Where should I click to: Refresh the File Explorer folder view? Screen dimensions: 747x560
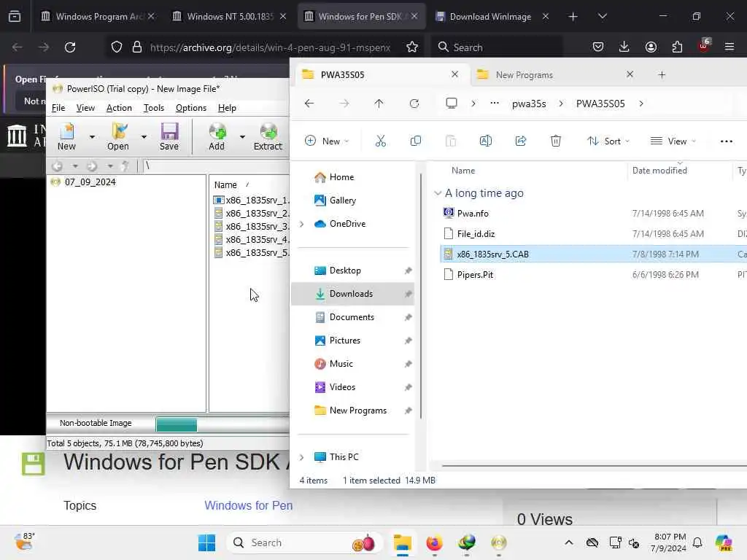(414, 104)
